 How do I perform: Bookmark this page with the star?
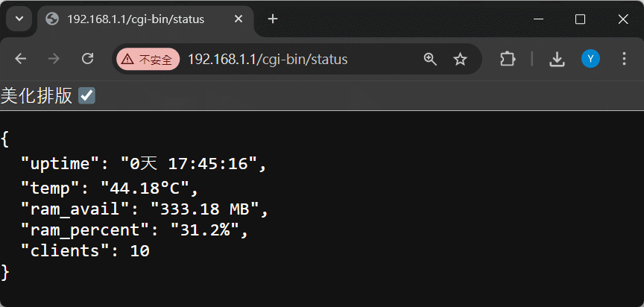tap(461, 59)
